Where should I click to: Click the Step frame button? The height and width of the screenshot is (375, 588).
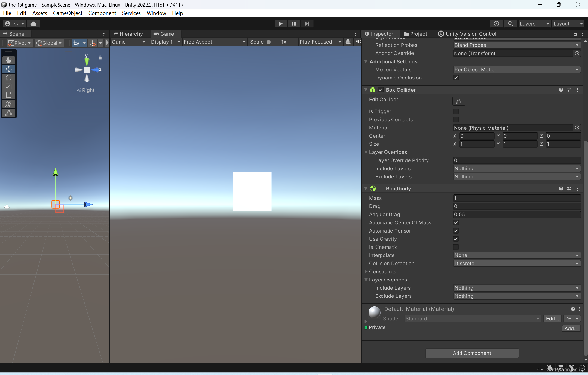[x=307, y=24]
